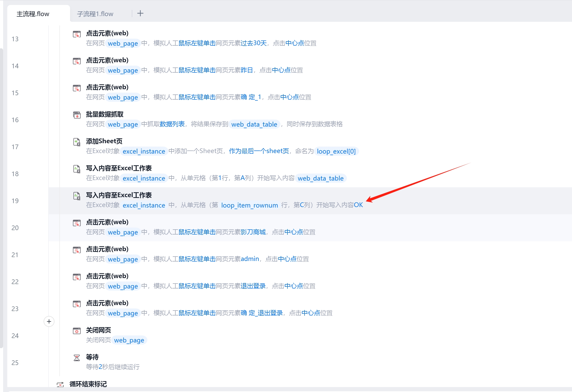
Task: Click the write-to-Excel icon on line 18
Action: [77, 169]
